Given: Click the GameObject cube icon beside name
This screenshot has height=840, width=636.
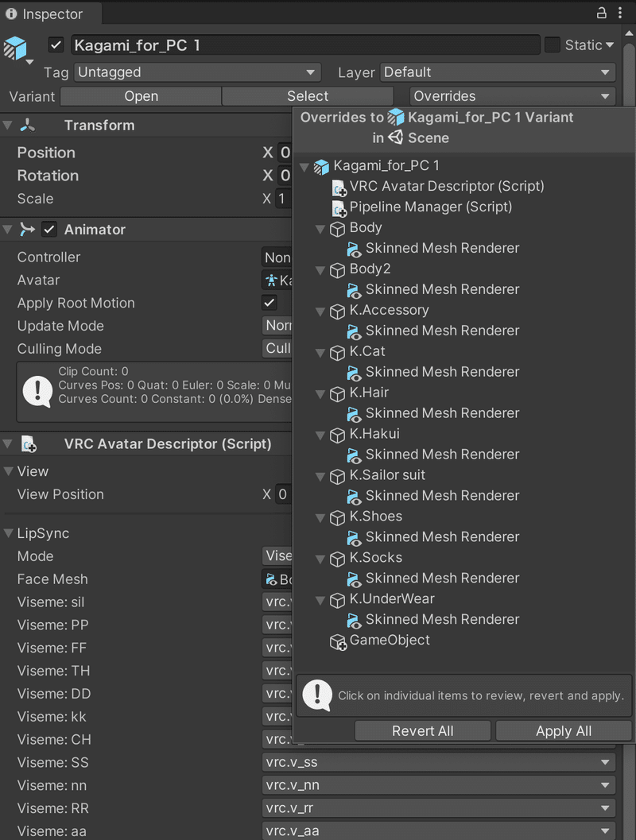Looking at the screenshot, I should (x=15, y=48).
